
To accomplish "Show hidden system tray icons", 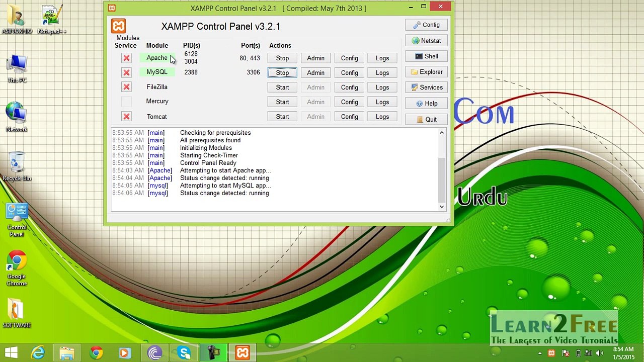I will (540, 353).
